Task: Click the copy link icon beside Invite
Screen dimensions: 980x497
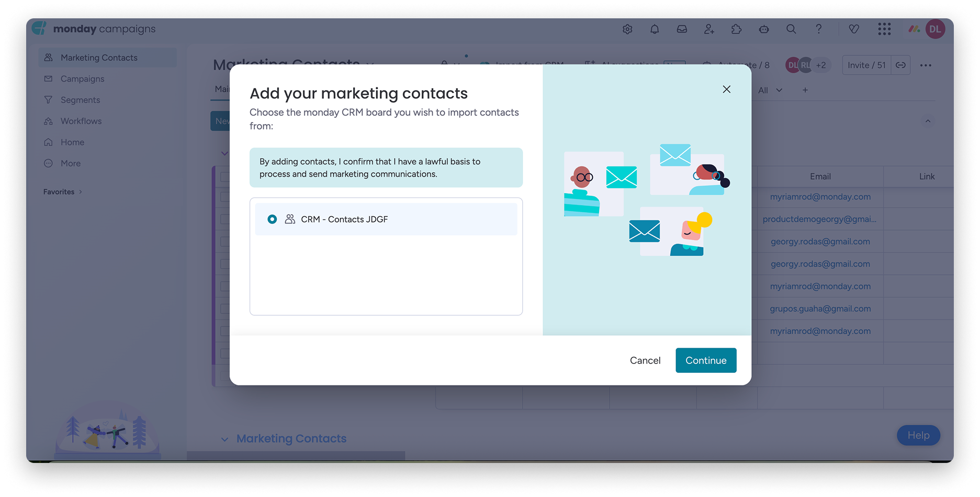Action: pyautogui.click(x=900, y=65)
